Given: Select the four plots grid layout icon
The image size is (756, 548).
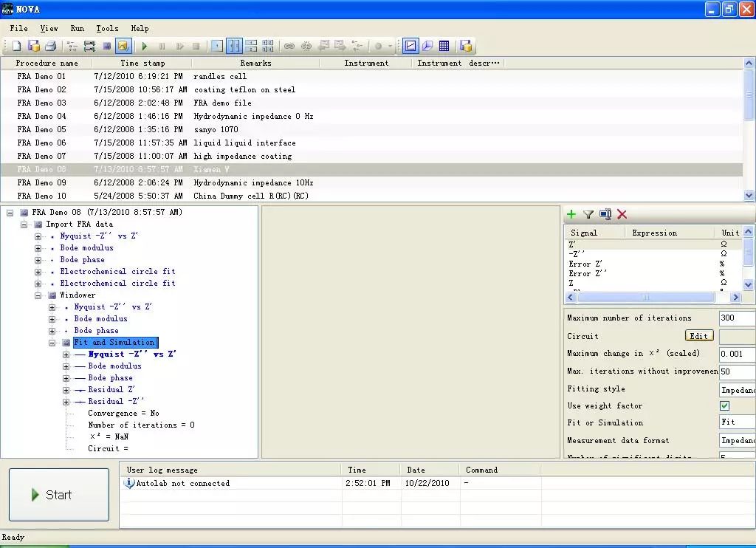Looking at the screenshot, I should [x=268, y=46].
